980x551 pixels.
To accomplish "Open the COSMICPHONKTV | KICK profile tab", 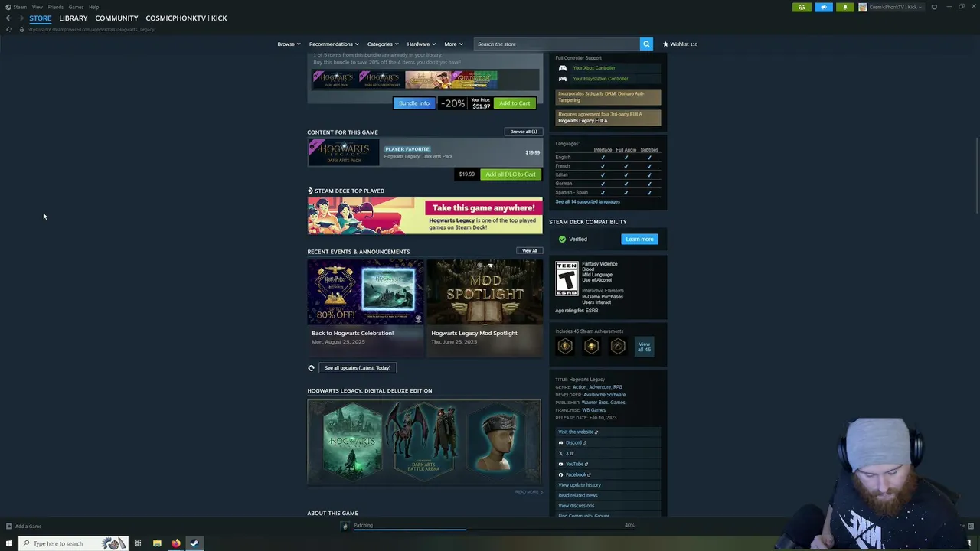I will (x=186, y=18).
